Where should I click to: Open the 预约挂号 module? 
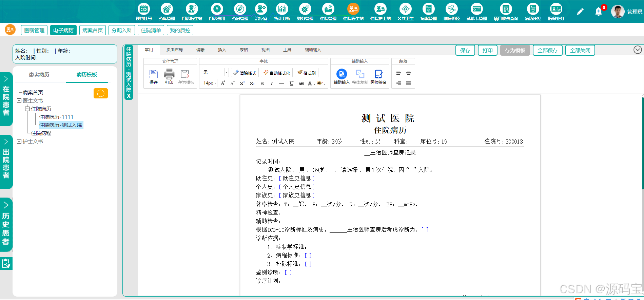pyautogui.click(x=144, y=12)
